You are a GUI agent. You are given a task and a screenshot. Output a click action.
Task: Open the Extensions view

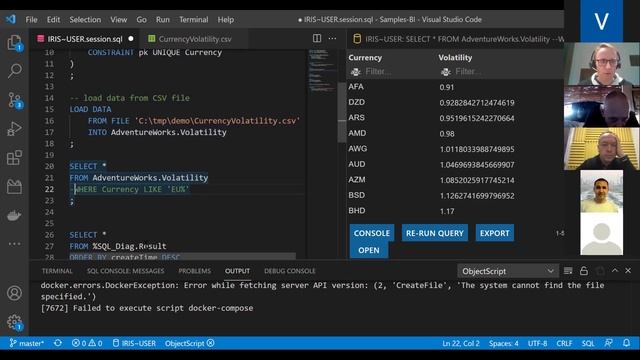click(x=14, y=158)
